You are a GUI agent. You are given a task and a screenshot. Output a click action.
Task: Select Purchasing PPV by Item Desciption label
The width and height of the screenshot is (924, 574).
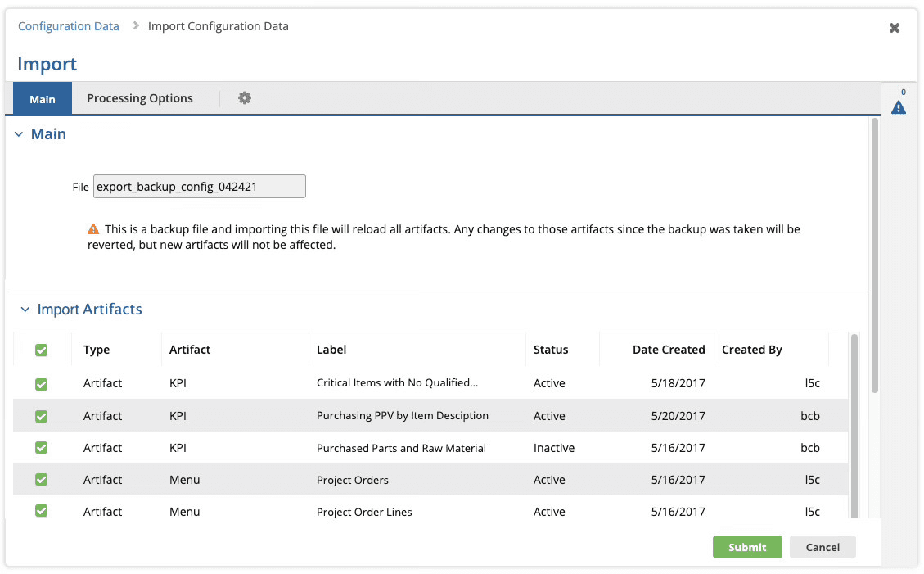(403, 415)
